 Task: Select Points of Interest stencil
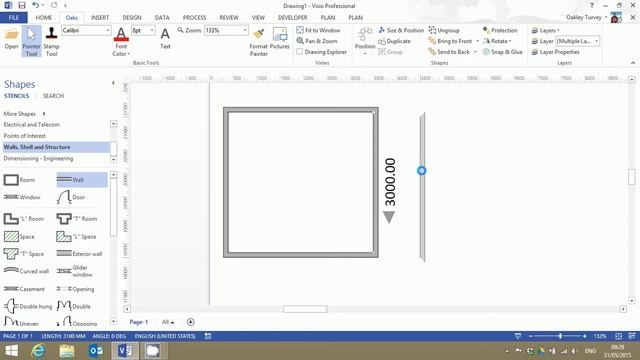[24, 136]
